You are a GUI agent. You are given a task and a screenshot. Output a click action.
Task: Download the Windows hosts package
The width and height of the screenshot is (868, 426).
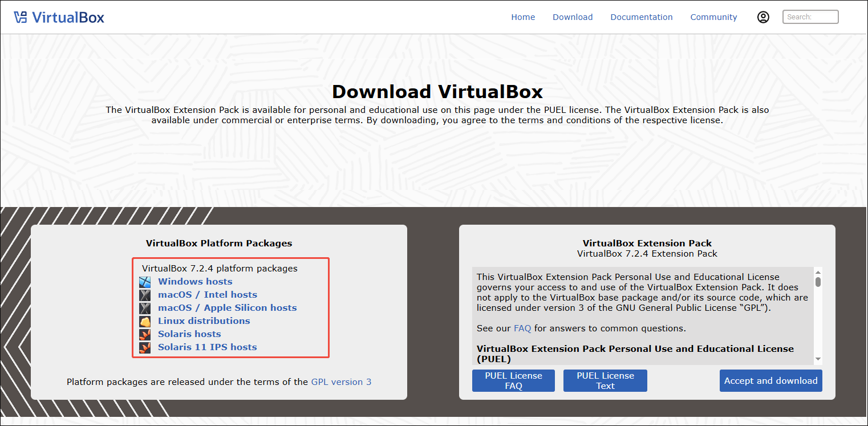click(x=194, y=281)
